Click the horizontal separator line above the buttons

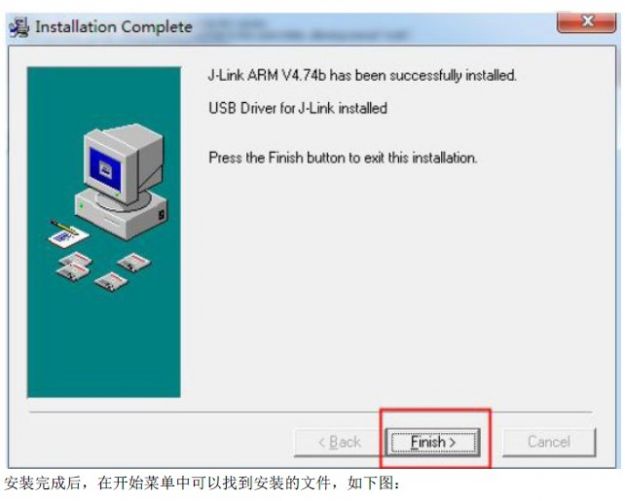coord(311,412)
